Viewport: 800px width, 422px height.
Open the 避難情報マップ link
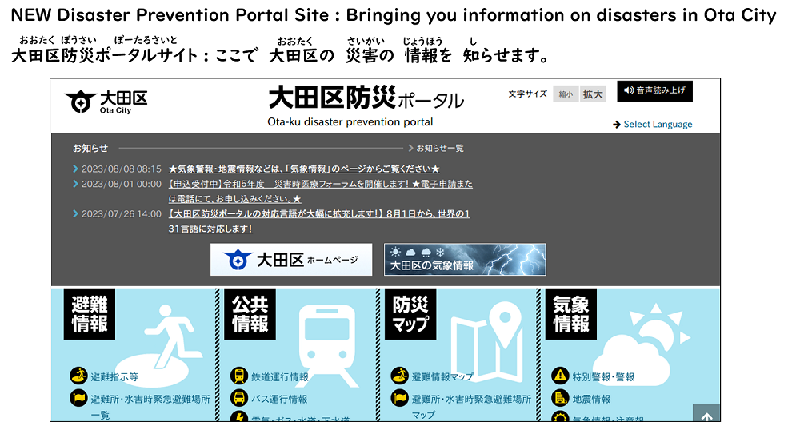pyautogui.click(x=442, y=377)
